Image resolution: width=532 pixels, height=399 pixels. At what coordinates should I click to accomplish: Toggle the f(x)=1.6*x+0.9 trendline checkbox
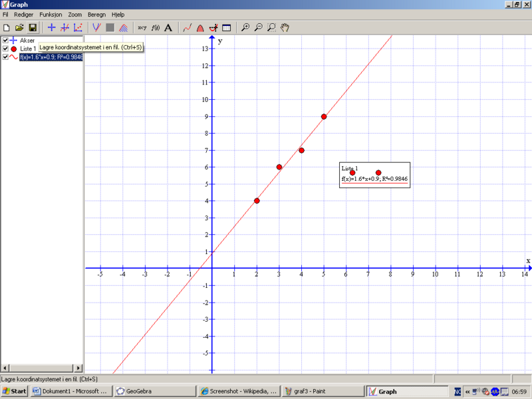coord(5,57)
